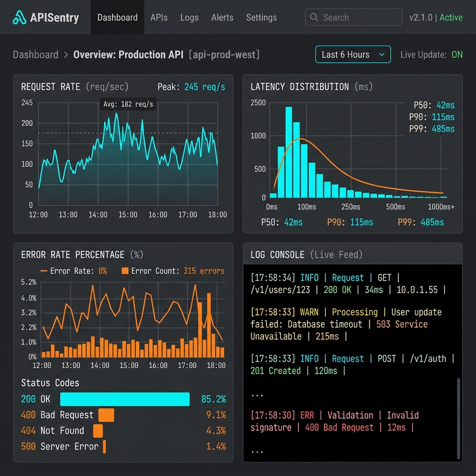Click the 85.2% percentage value
The image size is (476, 476).
214,399
